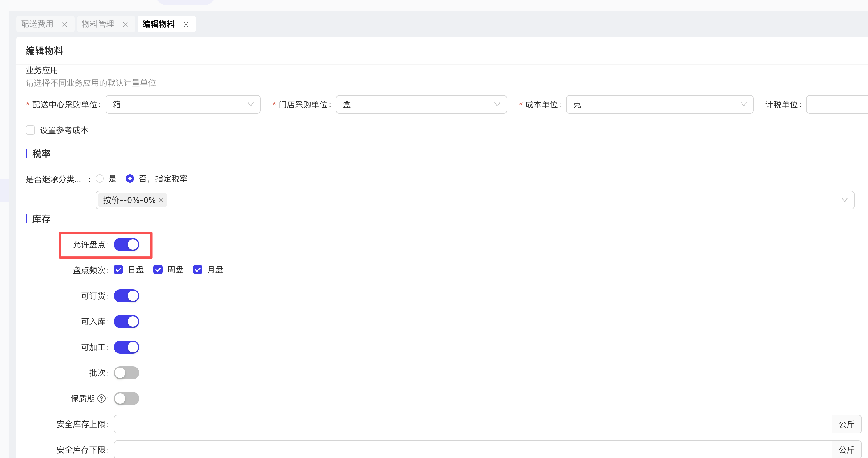The width and height of the screenshot is (868, 458).
Task: Remove the 按价--0%-0% tax rate tag
Action: pos(161,200)
